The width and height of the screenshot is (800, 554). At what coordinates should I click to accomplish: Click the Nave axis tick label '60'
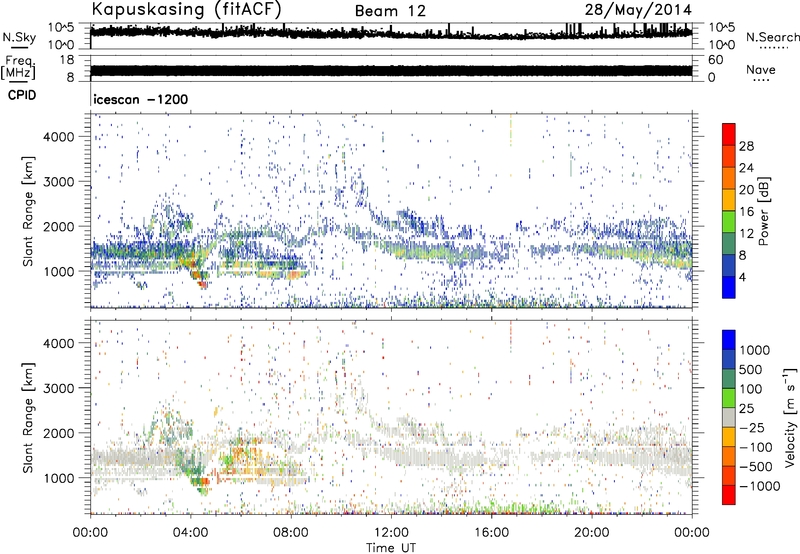tap(715, 60)
